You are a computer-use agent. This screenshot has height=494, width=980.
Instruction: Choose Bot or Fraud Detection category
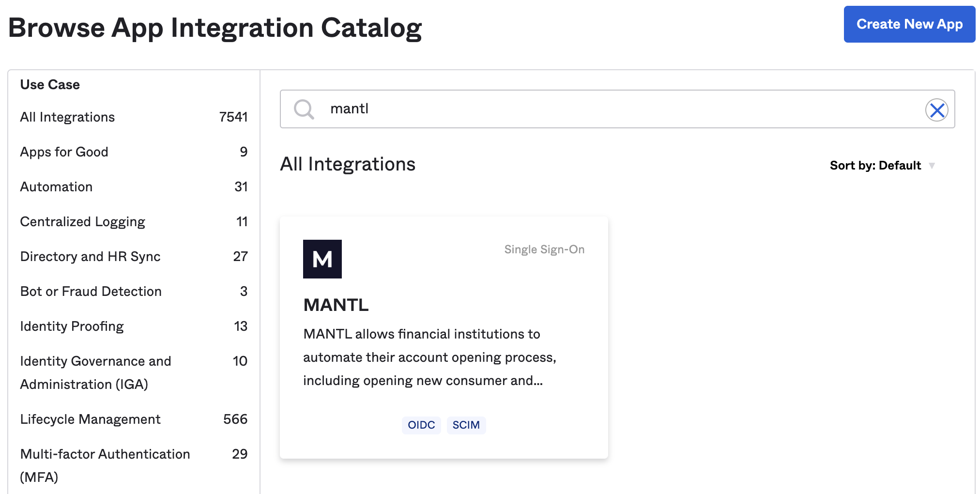tap(91, 291)
